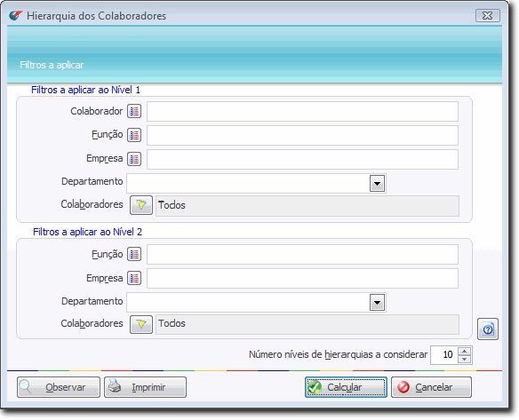Click the Observar button
This screenshot has height=420, width=519.
click(59, 387)
